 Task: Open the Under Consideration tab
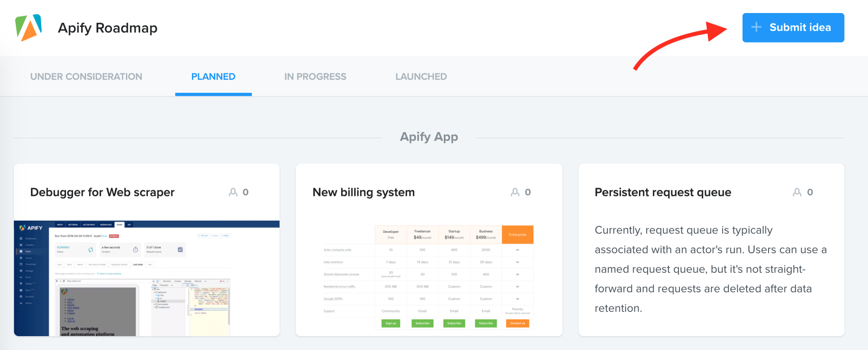(86, 77)
